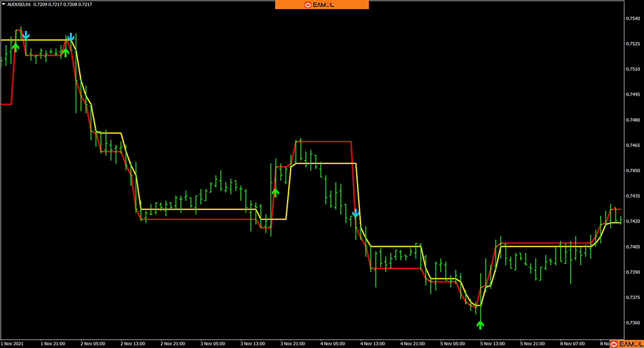Click the 0.7405 price label

pos(633,247)
